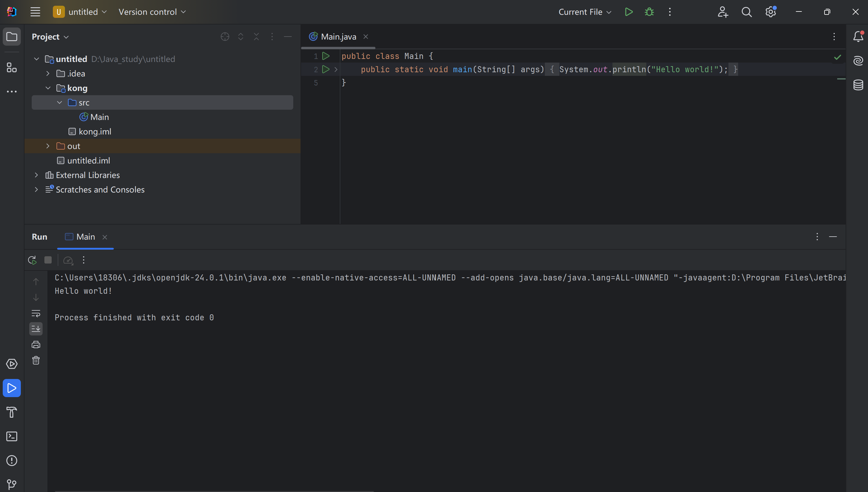
Task: Clear all console output trash icon
Action: [x=36, y=361]
